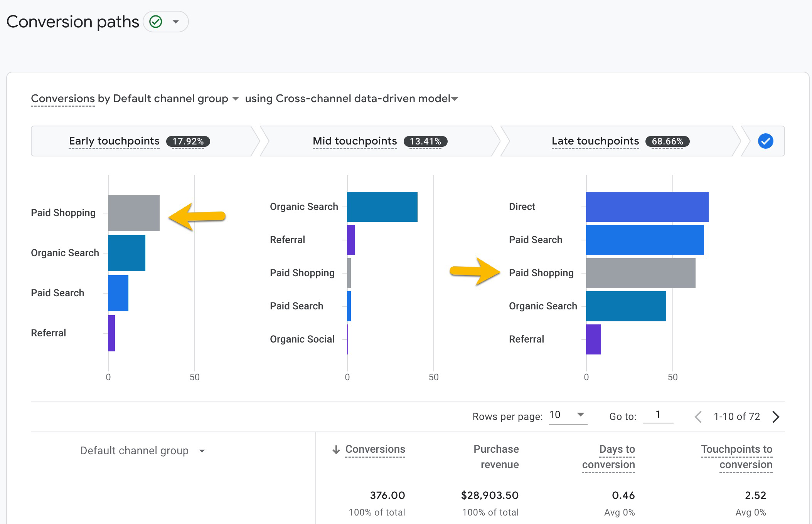Click the Organic Search bar in Mid touchpoints
812x524 pixels.
click(382, 207)
